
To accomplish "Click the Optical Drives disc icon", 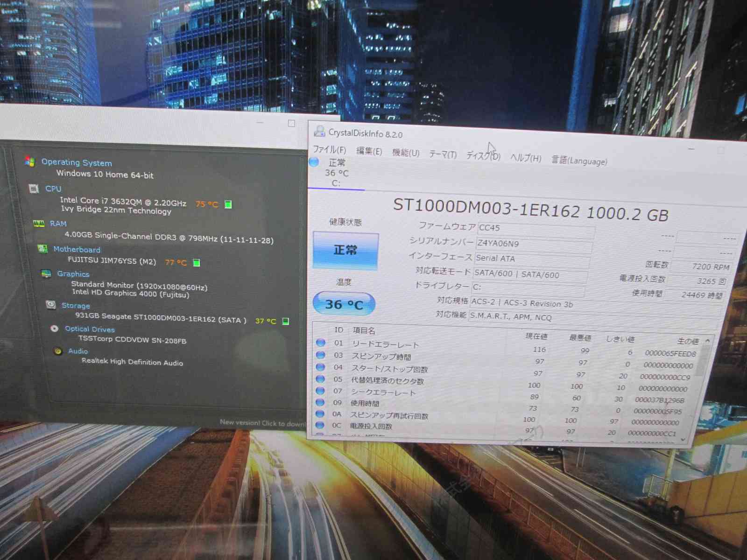I will coord(55,329).
